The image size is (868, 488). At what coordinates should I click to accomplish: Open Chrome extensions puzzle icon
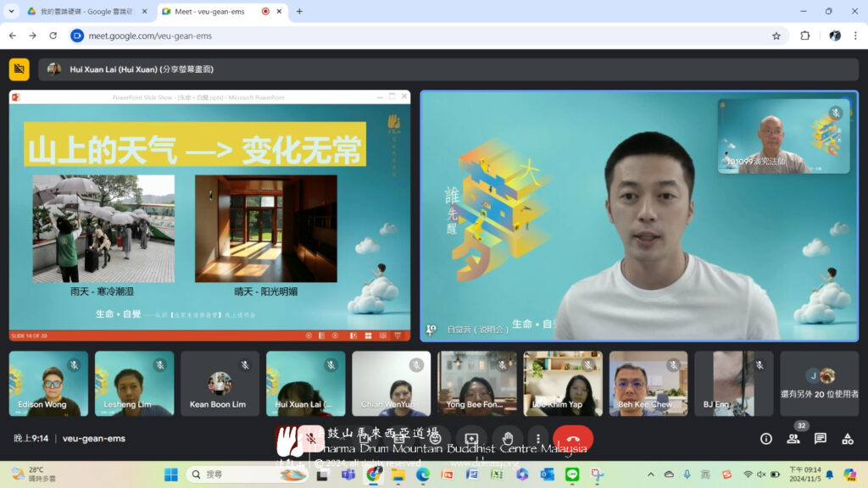(805, 36)
